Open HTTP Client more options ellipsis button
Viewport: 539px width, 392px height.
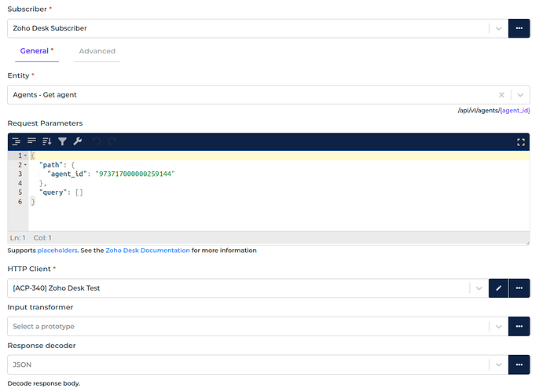pos(519,288)
